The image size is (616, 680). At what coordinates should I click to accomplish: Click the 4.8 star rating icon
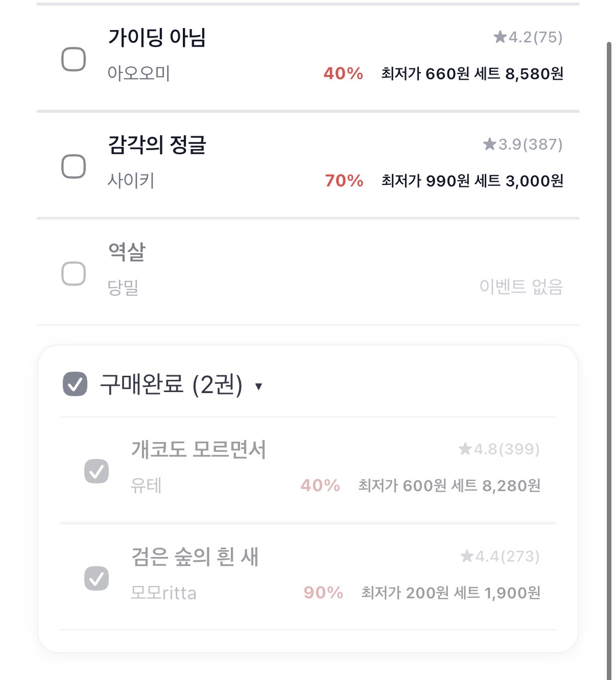[x=465, y=449]
